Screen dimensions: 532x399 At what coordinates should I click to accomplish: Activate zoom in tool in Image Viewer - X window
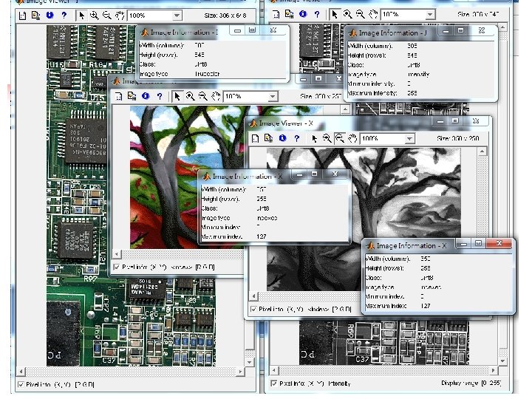(x=327, y=138)
